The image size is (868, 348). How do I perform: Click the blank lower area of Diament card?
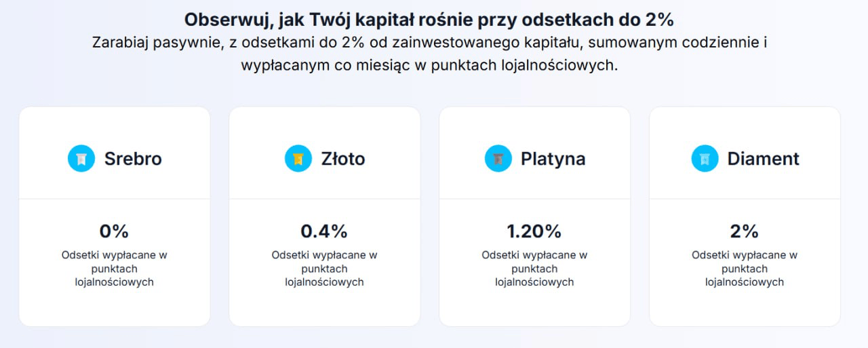pos(745,308)
